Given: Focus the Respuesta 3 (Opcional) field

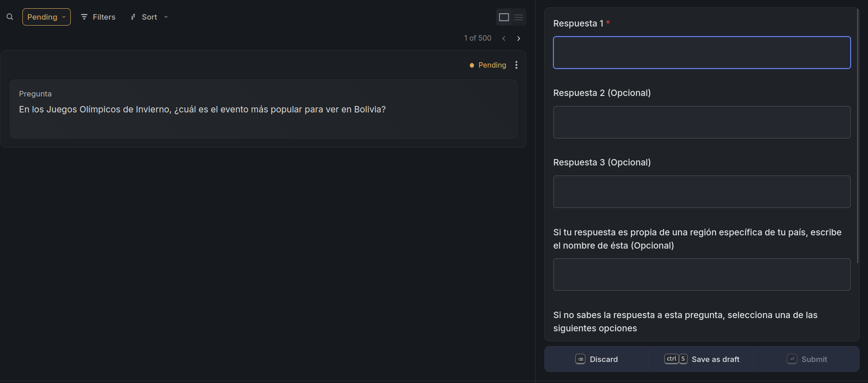Looking at the screenshot, I should 702,191.
